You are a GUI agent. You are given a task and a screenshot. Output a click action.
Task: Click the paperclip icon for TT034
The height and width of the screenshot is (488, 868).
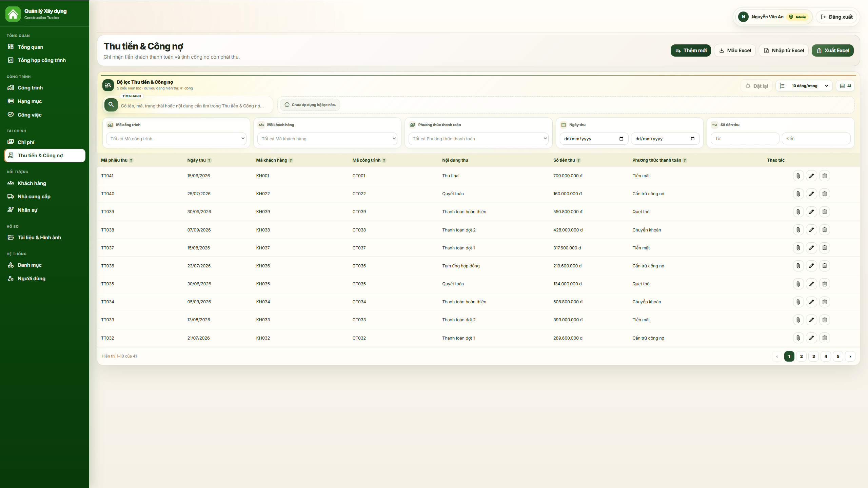click(798, 302)
